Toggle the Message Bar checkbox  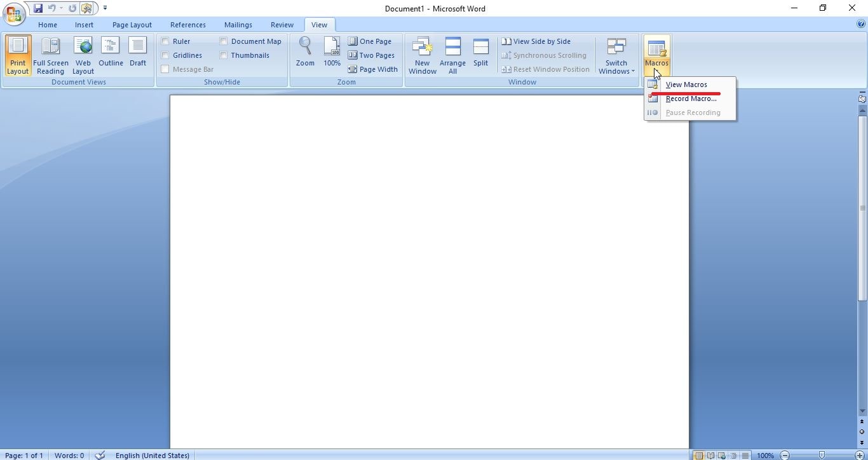(x=165, y=69)
